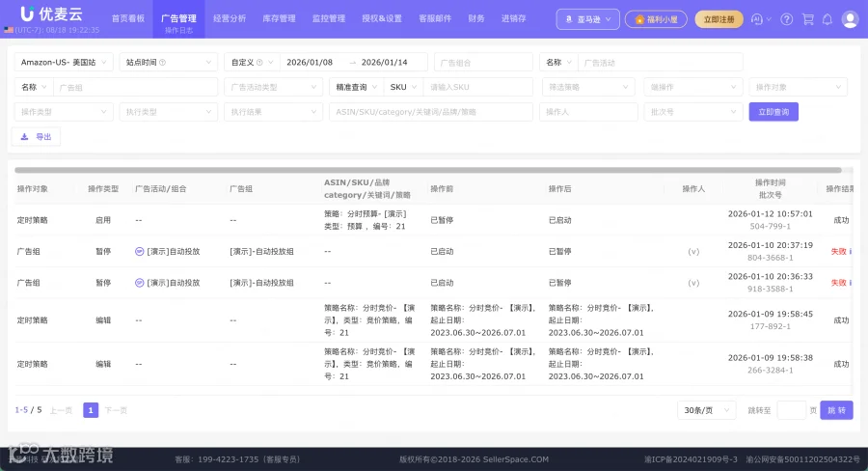Click the 操作人 input field
868x471 pixels.
tap(588, 112)
